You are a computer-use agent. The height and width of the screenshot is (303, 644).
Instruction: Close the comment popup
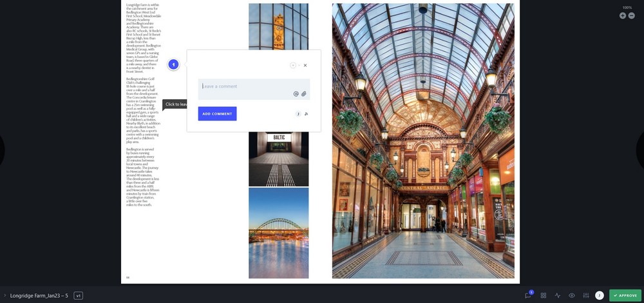[x=305, y=65]
